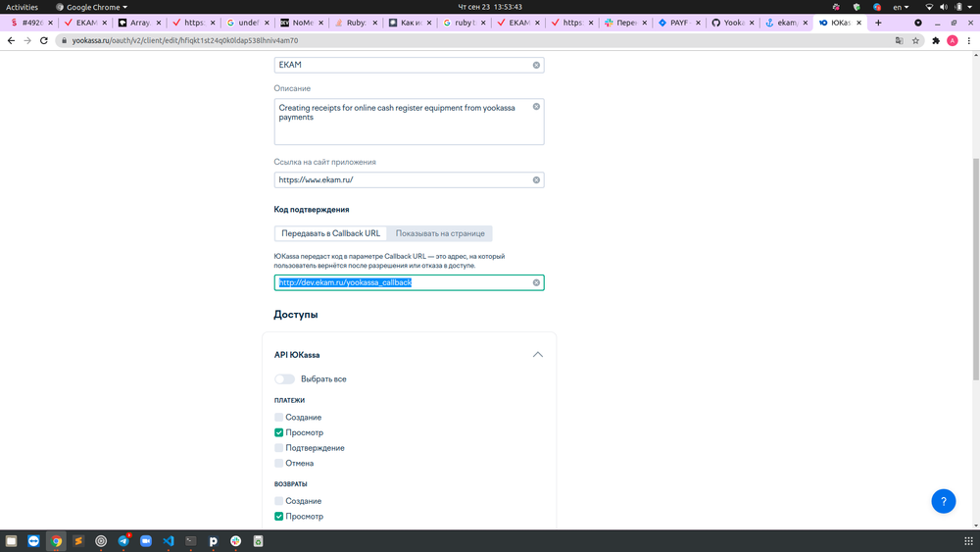Clear the EKAM name field with X icon
This screenshot has width=980, height=552.
pyautogui.click(x=536, y=65)
